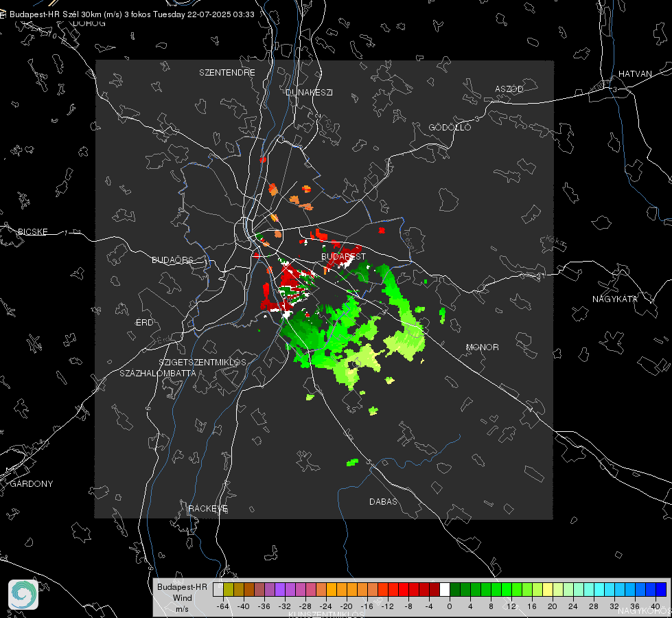Click the BUDAPEST city label
672x618 pixels.
tap(344, 256)
